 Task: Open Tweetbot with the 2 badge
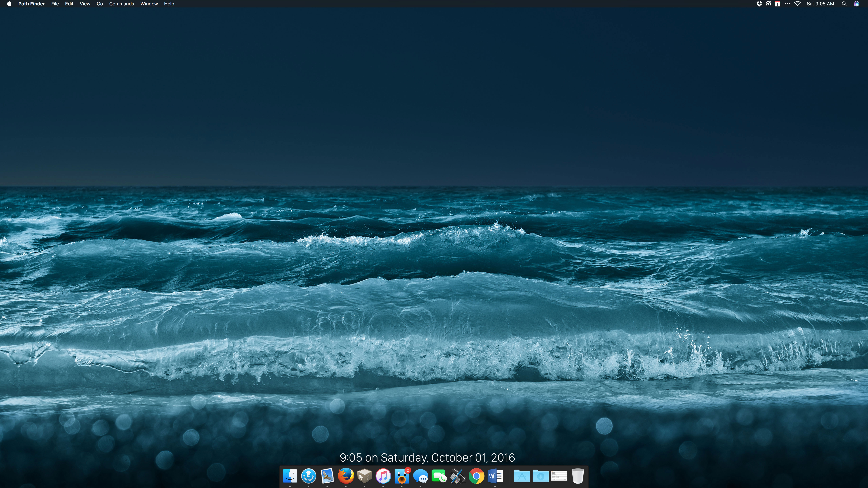tap(402, 476)
